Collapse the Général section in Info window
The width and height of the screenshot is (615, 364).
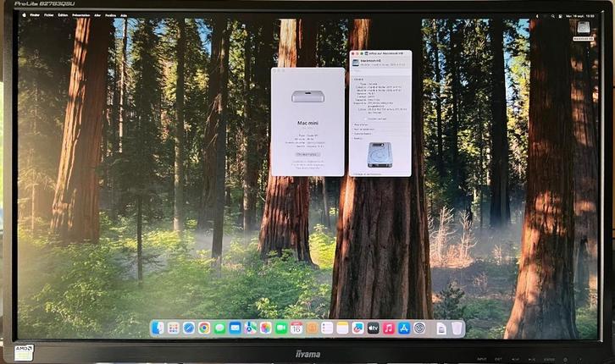pyautogui.click(x=352, y=80)
